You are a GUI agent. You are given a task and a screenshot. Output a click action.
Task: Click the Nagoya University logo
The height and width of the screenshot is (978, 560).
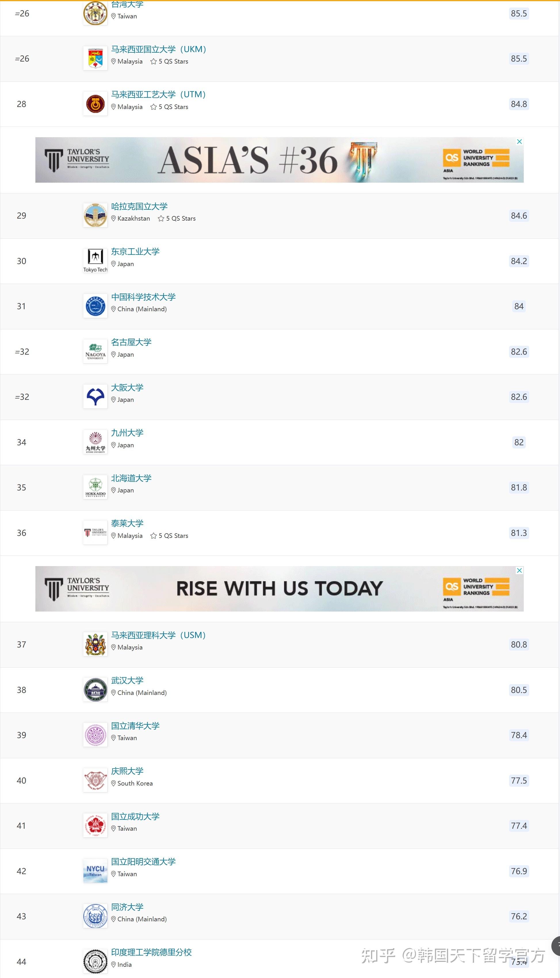coord(95,352)
